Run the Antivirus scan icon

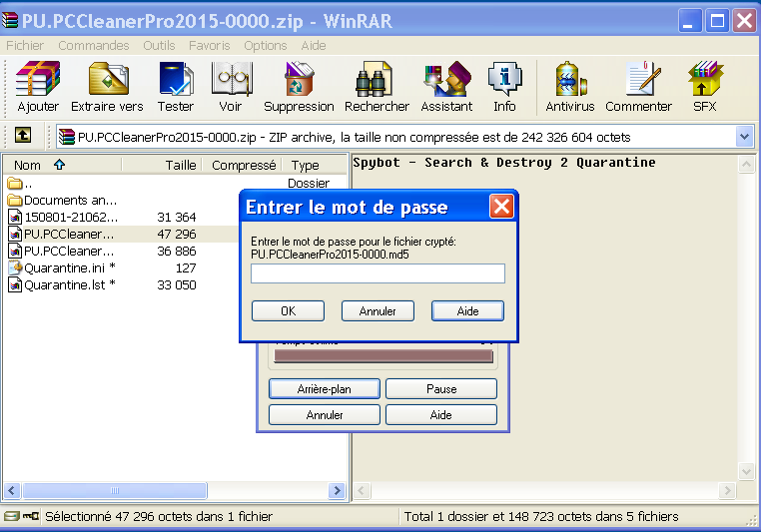click(570, 79)
